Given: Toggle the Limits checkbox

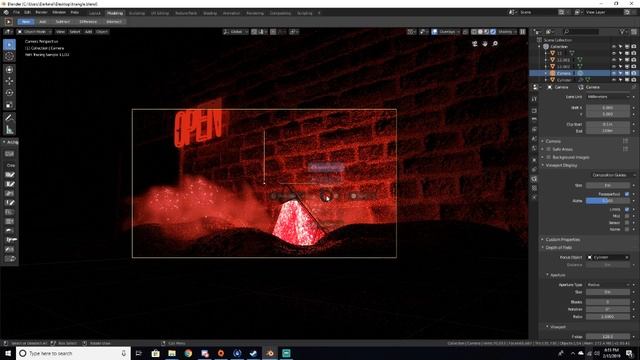Looking at the screenshot, I should [x=627, y=209].
